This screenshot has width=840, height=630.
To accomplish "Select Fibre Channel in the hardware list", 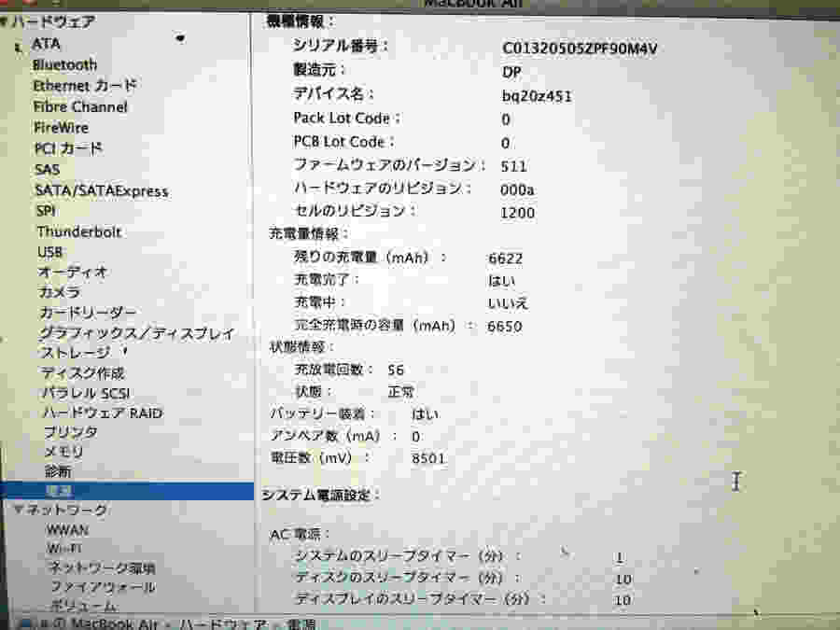I will pos(80,106).
